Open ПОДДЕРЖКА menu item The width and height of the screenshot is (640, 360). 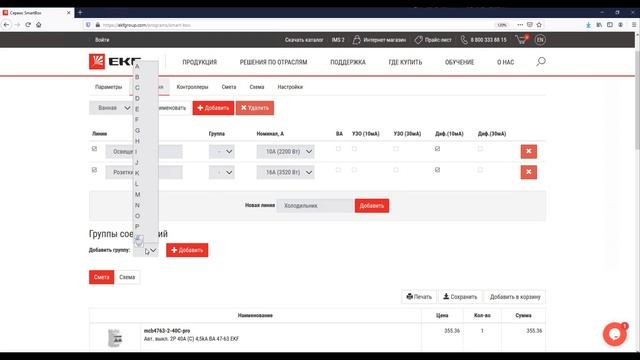click(348, 62)
